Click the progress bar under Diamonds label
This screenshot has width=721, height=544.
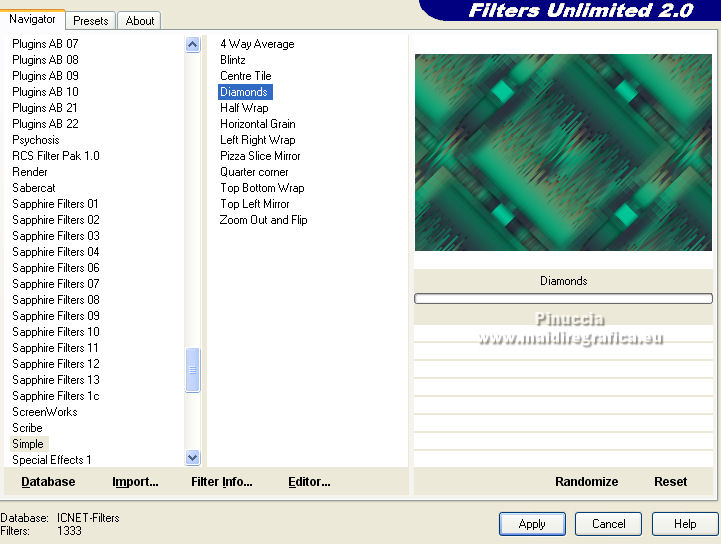pos(563,298)
